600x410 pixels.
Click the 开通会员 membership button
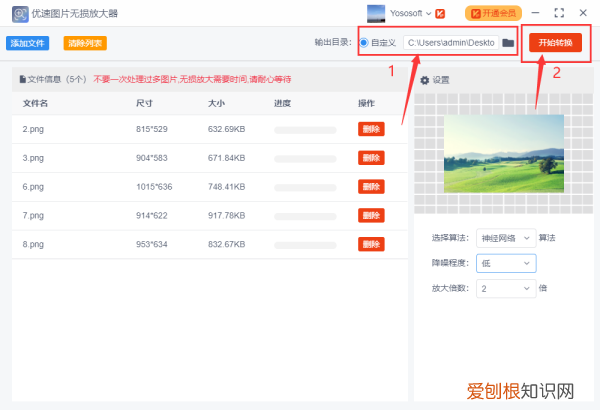click(x=493, y=13)
